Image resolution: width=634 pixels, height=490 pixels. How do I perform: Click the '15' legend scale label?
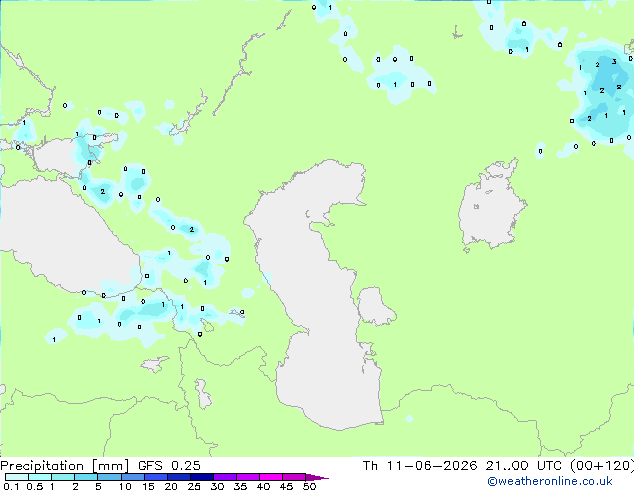point(148,486)
